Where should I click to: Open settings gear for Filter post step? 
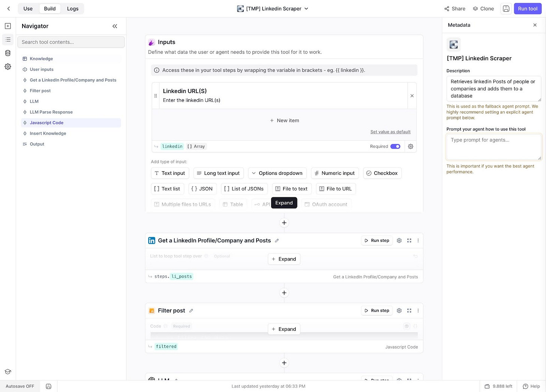coord(399,311)
